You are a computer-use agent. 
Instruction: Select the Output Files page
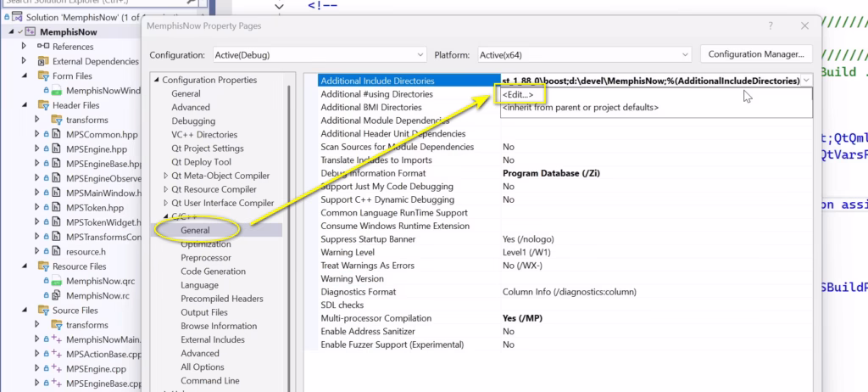pyautogui.click(x=203, y=312)
